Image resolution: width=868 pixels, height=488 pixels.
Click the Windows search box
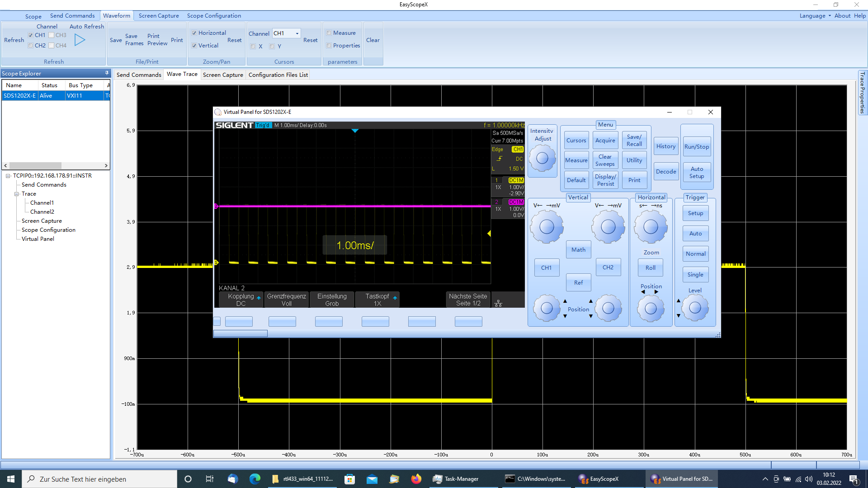(x=99, y=479)
